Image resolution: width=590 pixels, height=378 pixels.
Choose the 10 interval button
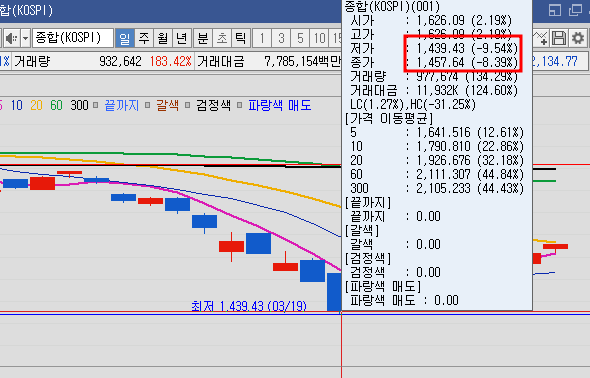pyautogui.click(x=319, y=38)
